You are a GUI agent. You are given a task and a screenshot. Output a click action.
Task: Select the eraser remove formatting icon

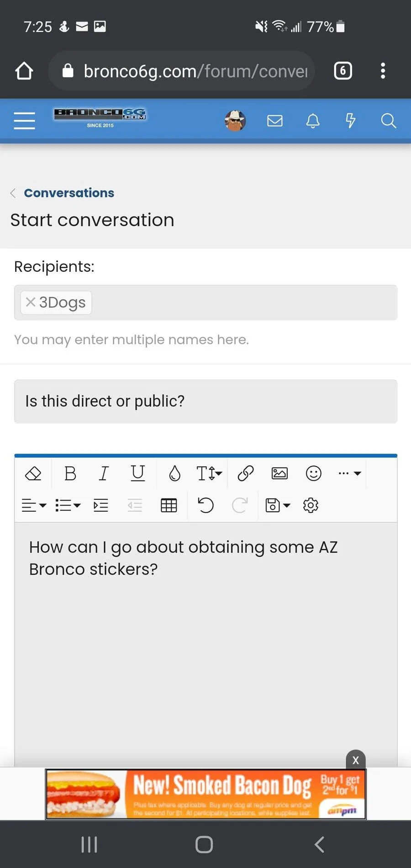coord(33,473)
